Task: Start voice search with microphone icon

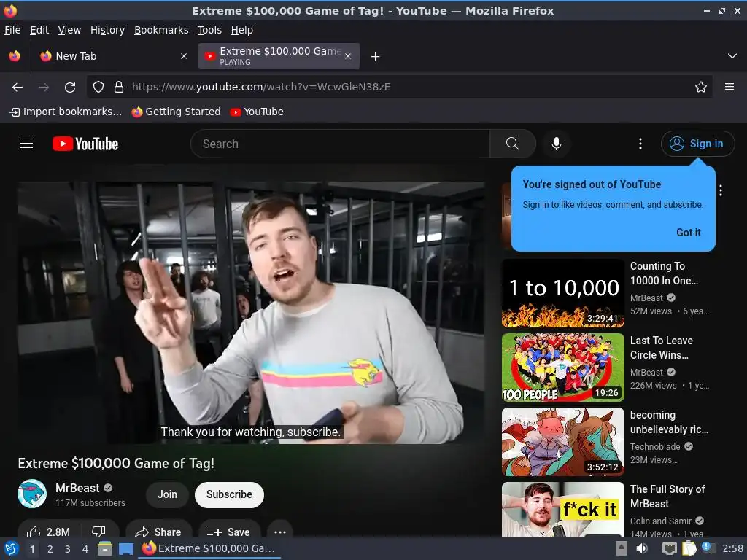Action: (x=556, y=144)
